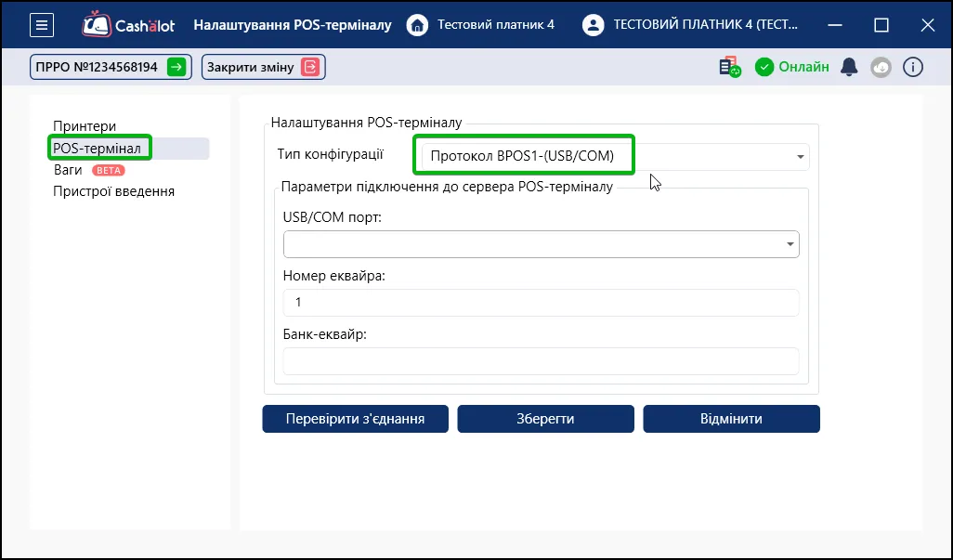Focus the Банк-еквайр input field
The width and height of the screenshot is (953, 560).
(x=541, y=361)
